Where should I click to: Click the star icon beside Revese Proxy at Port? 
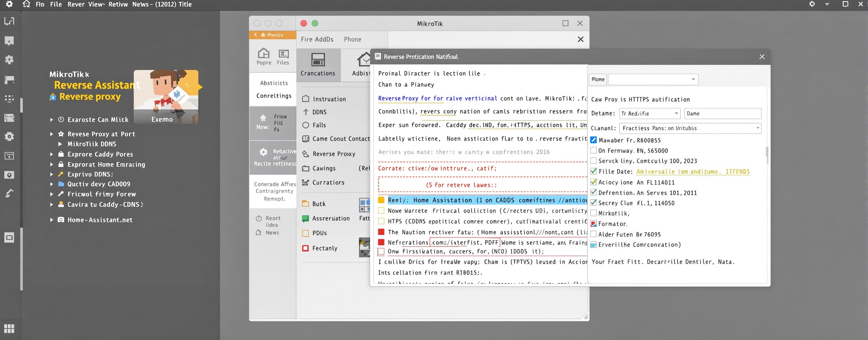point(61,134)
